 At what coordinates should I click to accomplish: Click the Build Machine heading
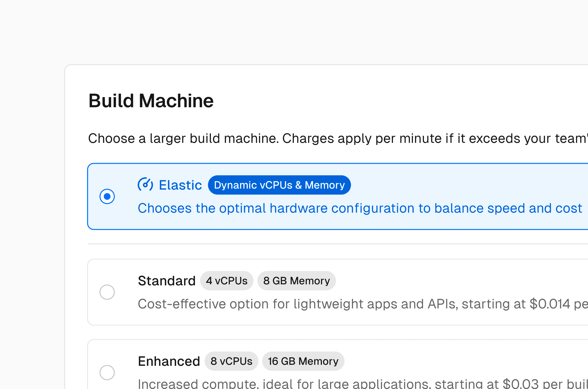point(151,101)
